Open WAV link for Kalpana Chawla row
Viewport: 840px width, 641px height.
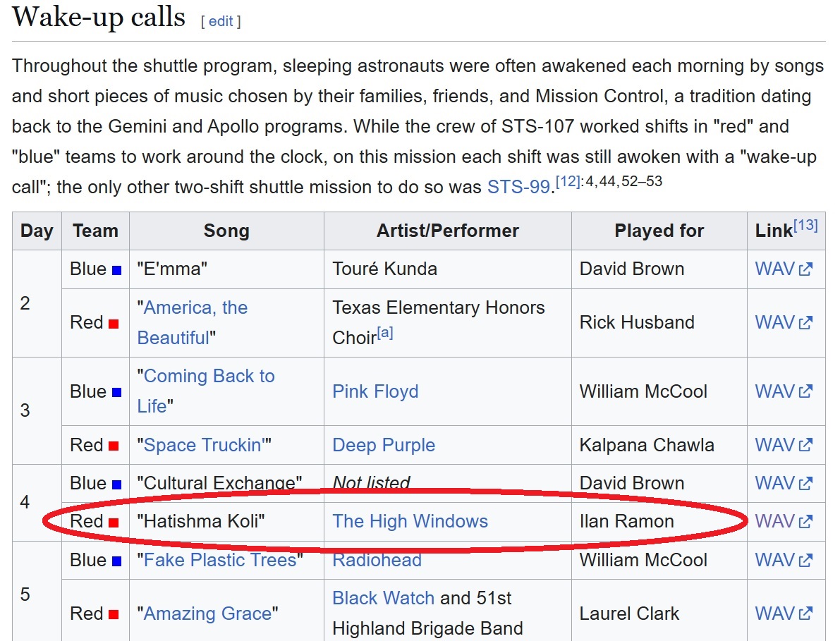tap(783, 445)
